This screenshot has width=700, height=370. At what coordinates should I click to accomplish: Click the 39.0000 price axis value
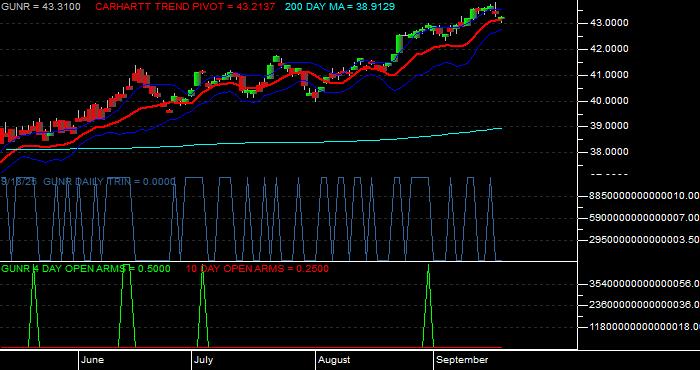(x=610, y=126)
